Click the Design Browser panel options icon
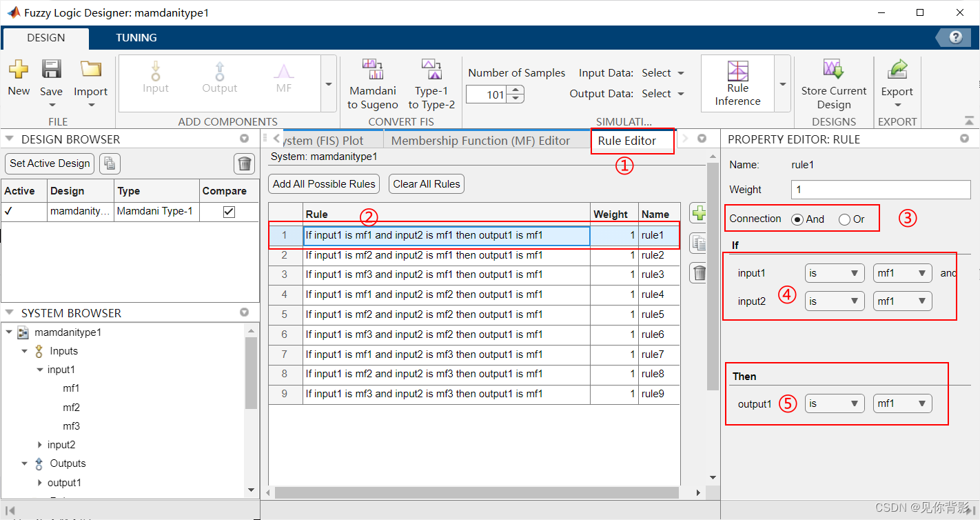980x520 pixels. [244, 139]
